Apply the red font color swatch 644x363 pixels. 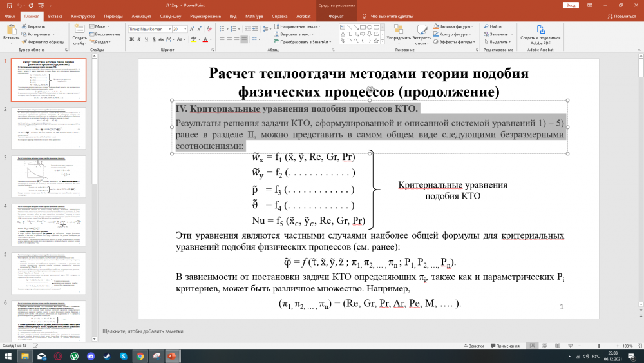[205, 39]
